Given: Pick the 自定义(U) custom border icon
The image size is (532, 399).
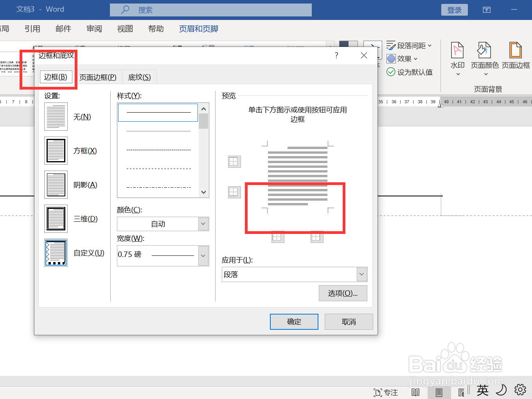Looking at the screenshot, I should [x=56, y=253].
